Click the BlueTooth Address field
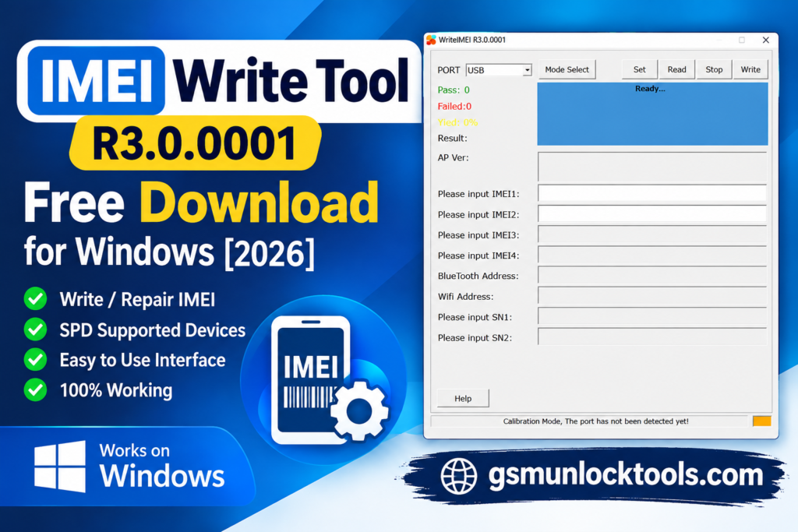Viewport: 798px width, 532px height. [x=652, y=276]
